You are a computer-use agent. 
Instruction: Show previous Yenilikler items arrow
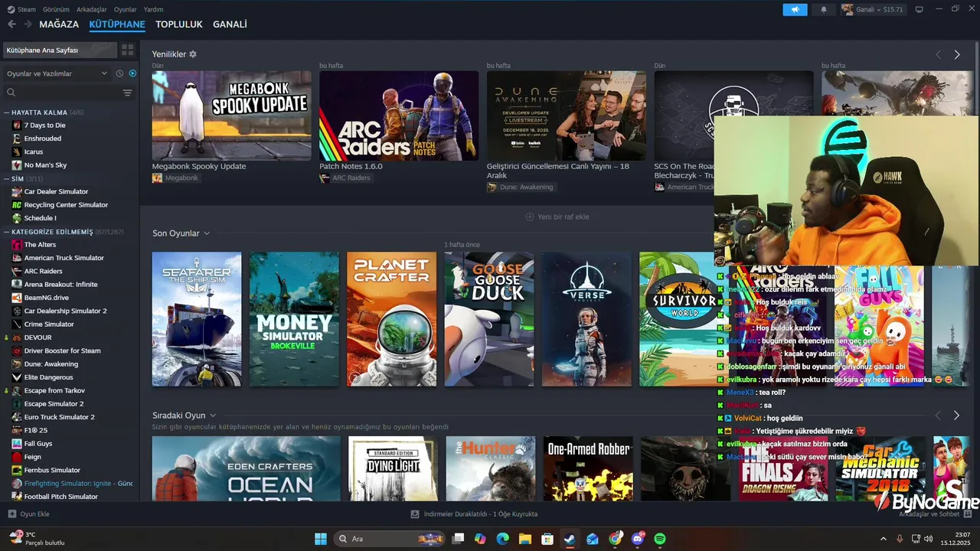[x=938, y=54]
